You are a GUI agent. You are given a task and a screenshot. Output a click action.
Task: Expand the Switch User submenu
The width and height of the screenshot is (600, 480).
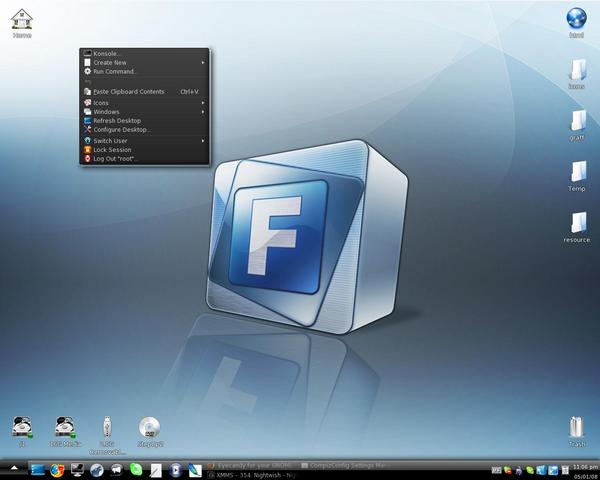click(x=145, y=140)
